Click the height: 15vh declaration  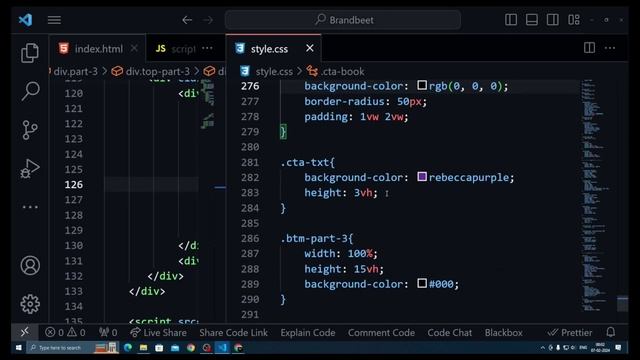[x=344, y=269]
